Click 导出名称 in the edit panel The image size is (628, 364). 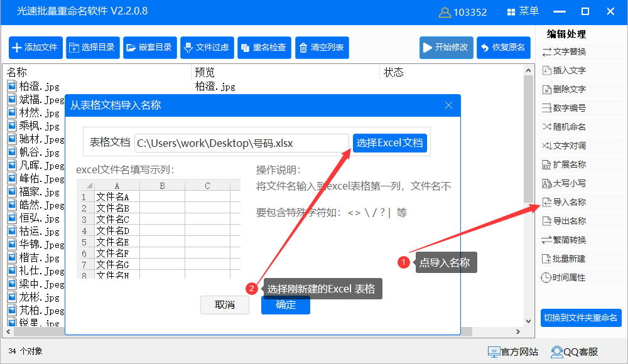tap(565, 221)
